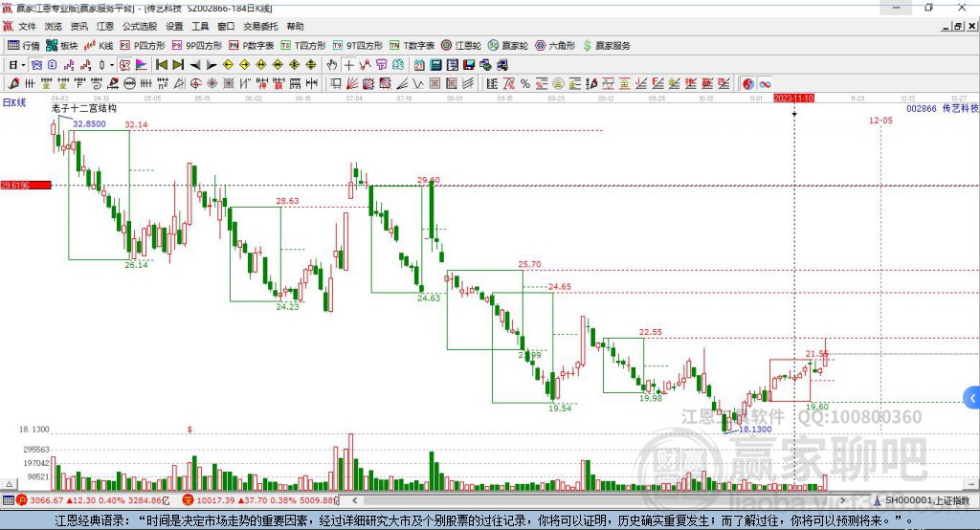Open the T数字表 tool

click(412, 46)
